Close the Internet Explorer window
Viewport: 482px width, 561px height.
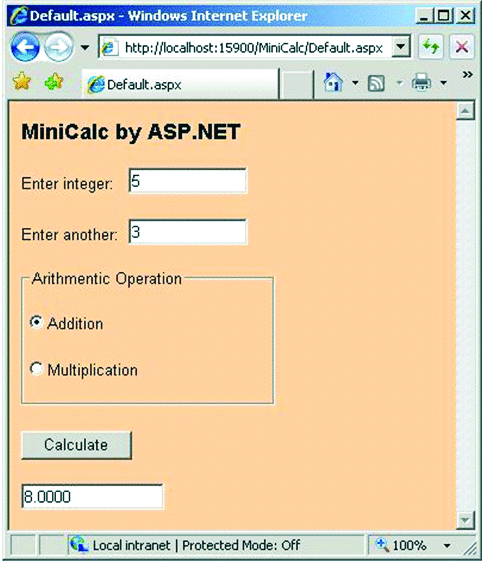pyautogui.click(x=465, y=16)
